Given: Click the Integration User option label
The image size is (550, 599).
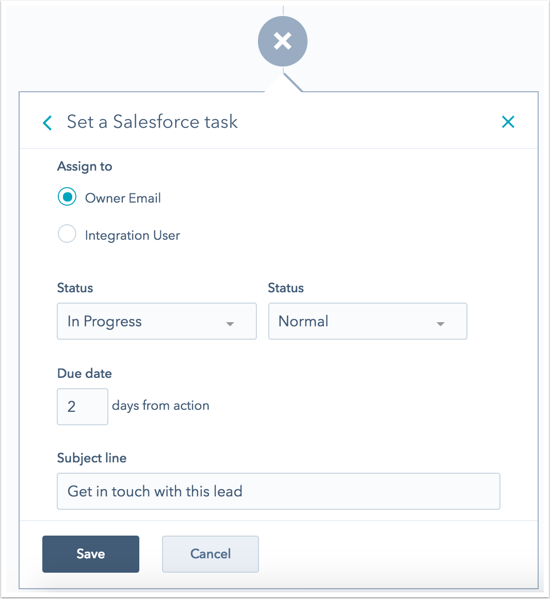Looking at the screenshot, I should point(132,235).
